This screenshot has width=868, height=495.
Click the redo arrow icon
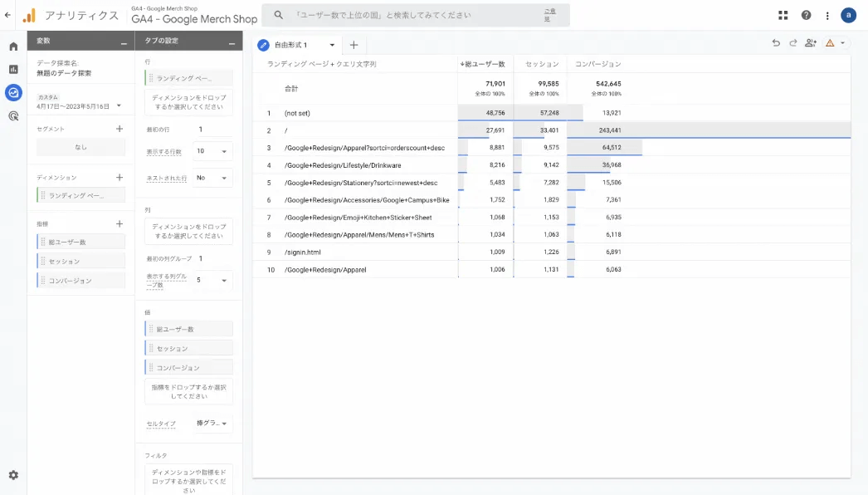pyautogui.click(x=792, y=43)
